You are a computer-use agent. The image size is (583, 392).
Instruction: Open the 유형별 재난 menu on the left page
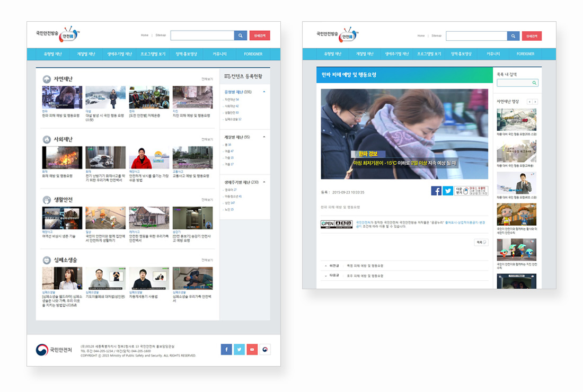tap(53, 54)
